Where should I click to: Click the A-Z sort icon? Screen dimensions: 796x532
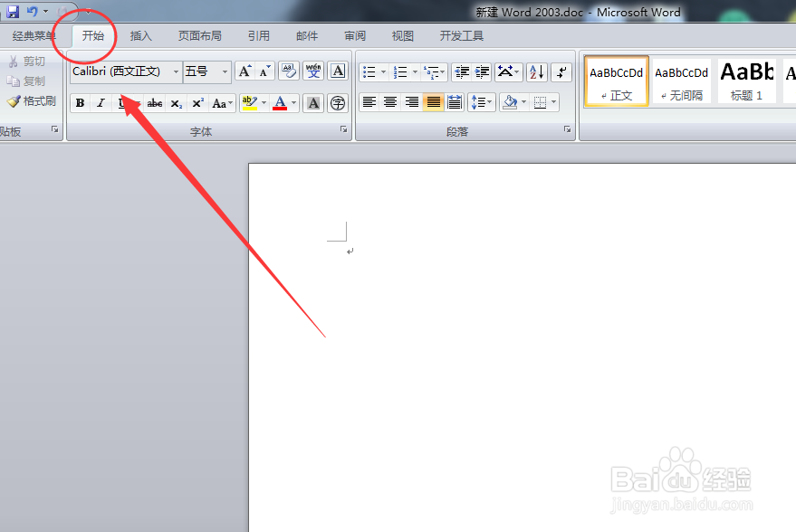click(x=537, y=72)
